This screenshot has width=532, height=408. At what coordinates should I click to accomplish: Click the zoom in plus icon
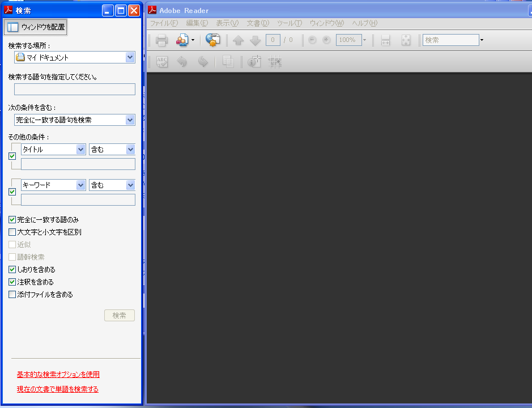(326, 40)
